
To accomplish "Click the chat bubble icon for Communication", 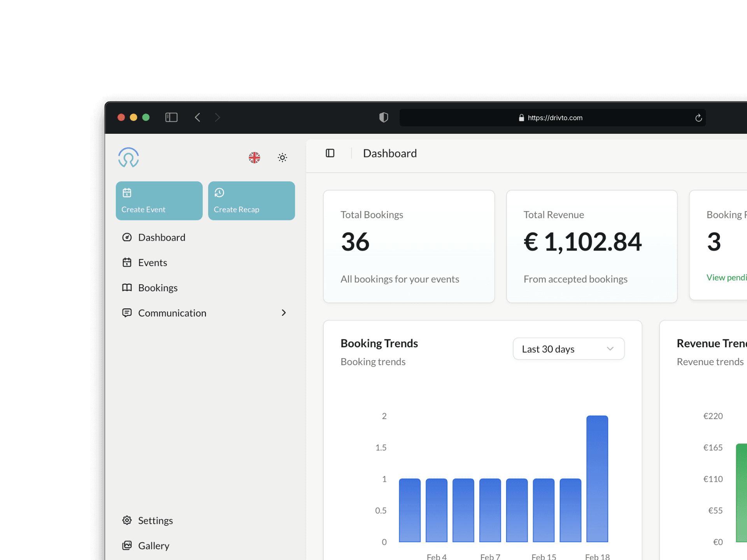I will (127, 313).
